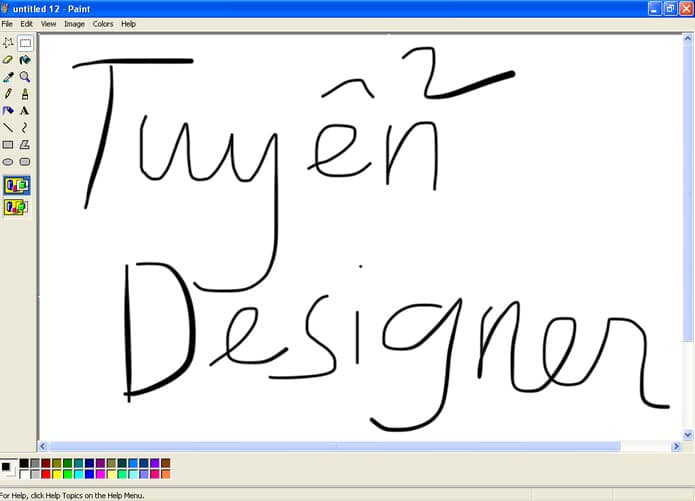Pick the Eraser tool
The width and height of the screenshot is (695, 501).
click(8, 60)
